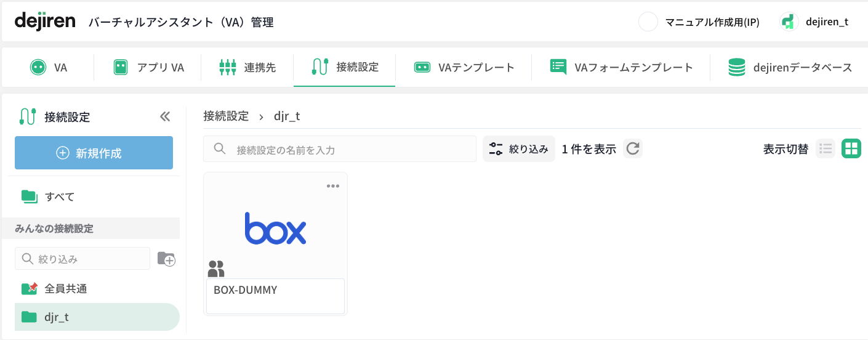
Task: Open the 絞り込み filter options
Action: [x=518, y=148]
